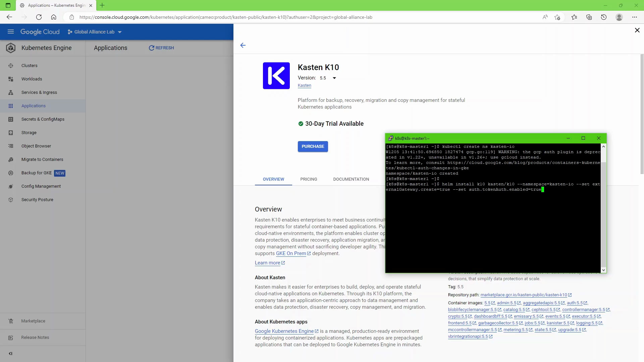Reload the page with the browser refresh icon

coord(39,17)
